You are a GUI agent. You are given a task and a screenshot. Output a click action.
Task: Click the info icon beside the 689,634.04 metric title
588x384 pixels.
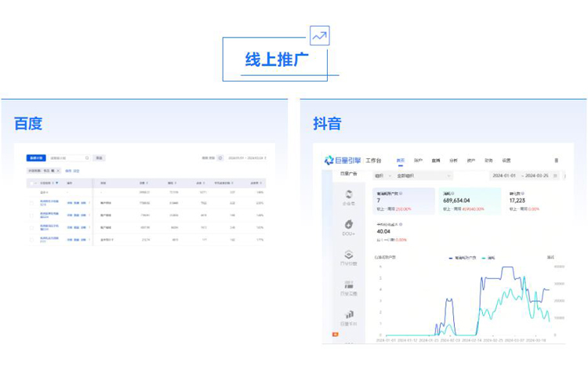coord(452,194)
